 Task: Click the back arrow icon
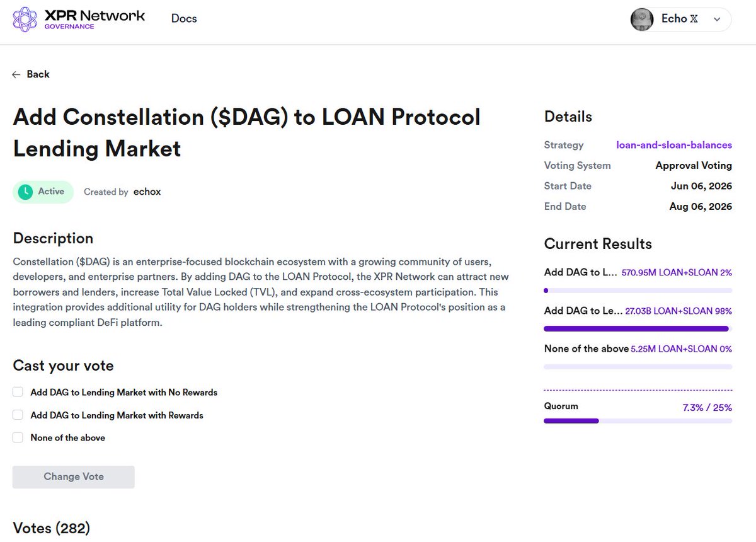pos(16,74)
